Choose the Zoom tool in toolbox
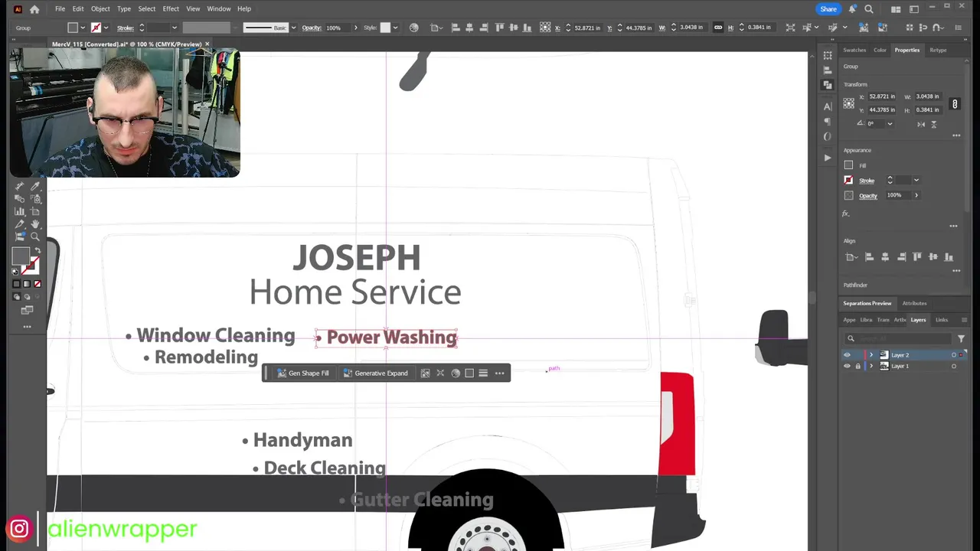Viewport: 980px width, 551px height. click(x=35, y=237)
